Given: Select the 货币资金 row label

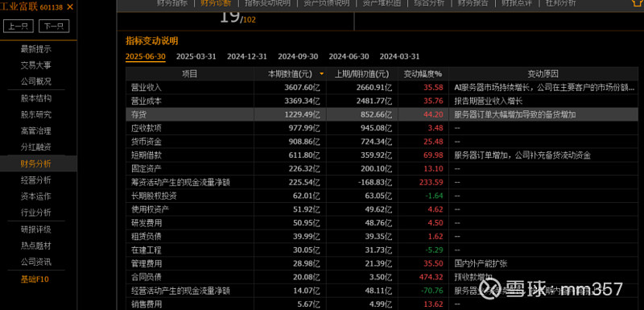Looking at the screenshot, I should pos(147,142).
